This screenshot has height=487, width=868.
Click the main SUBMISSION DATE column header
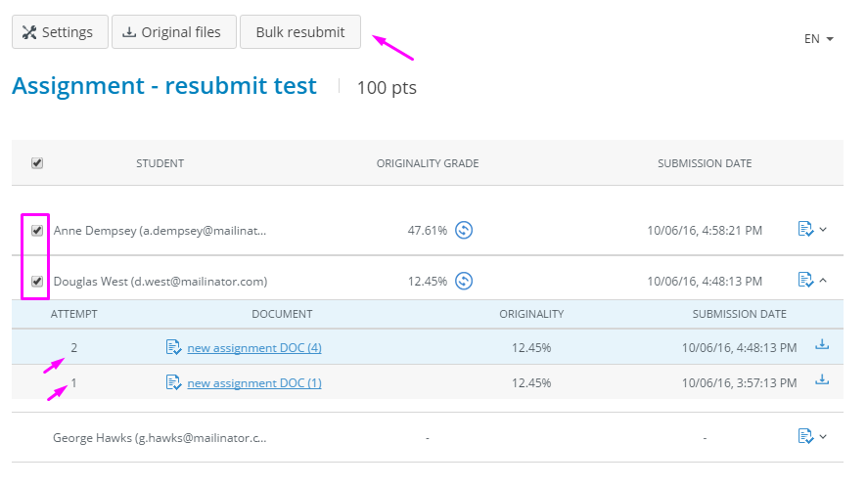tap(705, 163)
